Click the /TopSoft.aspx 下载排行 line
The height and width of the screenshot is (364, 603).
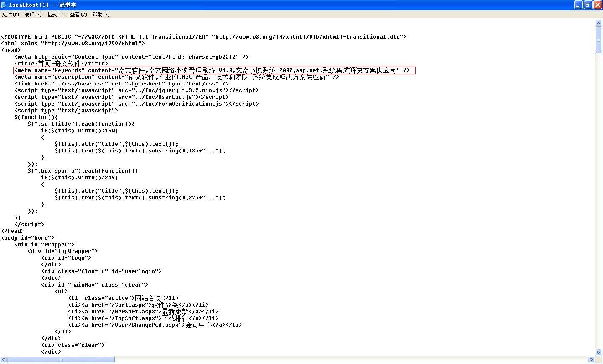143,318
